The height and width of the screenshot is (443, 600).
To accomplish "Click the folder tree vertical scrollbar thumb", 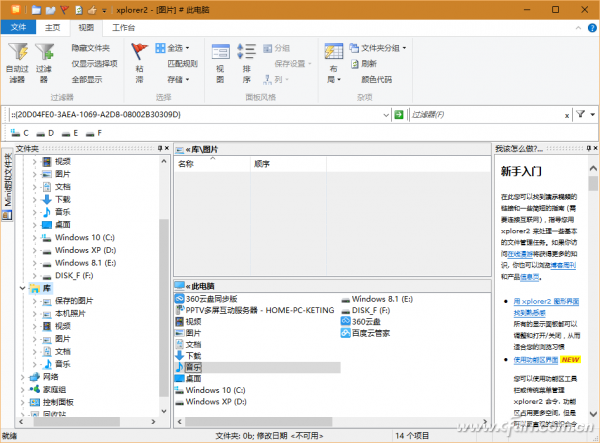I will [x=164, y=307].
